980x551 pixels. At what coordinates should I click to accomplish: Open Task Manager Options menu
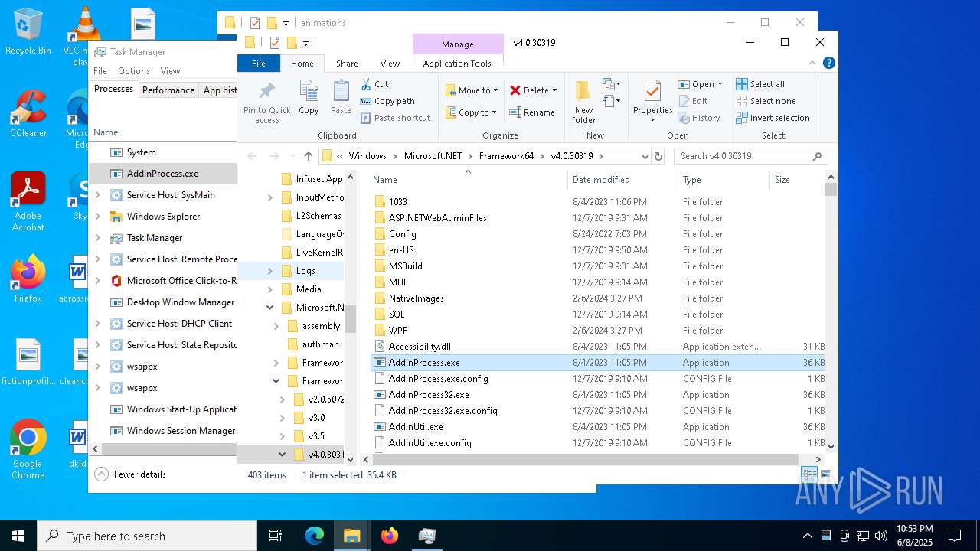coord(134,71)
